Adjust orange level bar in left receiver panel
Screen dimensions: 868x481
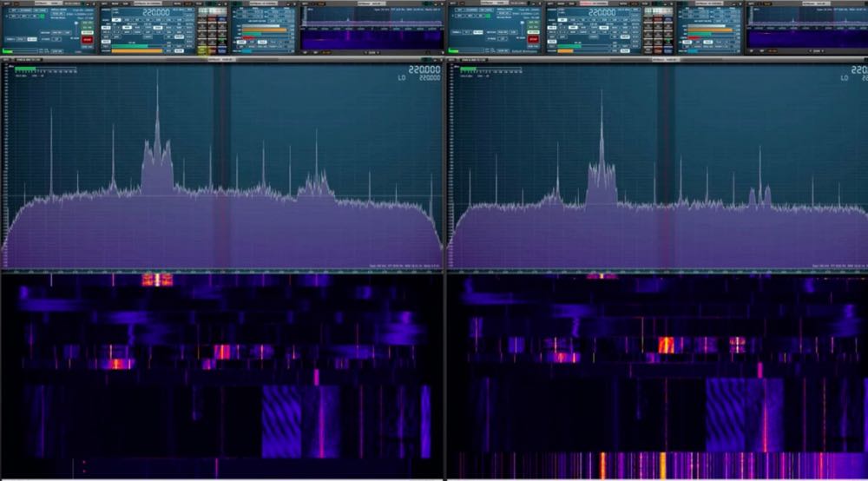[137, 51]
